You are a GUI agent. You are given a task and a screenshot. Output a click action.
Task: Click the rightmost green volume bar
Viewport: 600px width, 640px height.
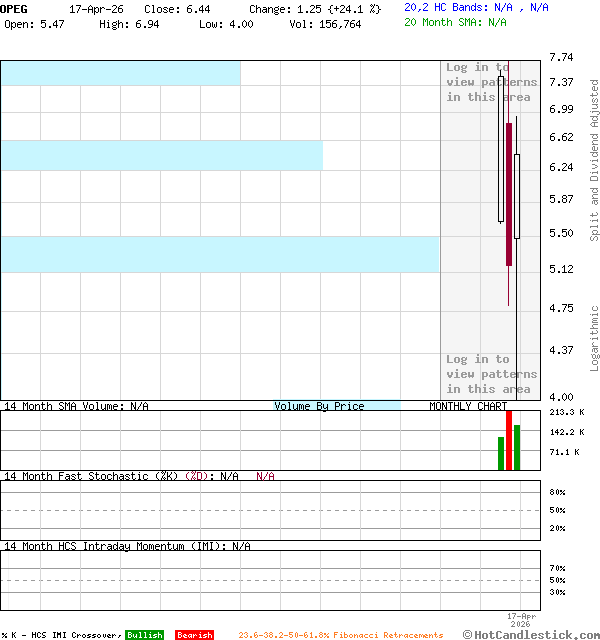[x=517, y=447]
